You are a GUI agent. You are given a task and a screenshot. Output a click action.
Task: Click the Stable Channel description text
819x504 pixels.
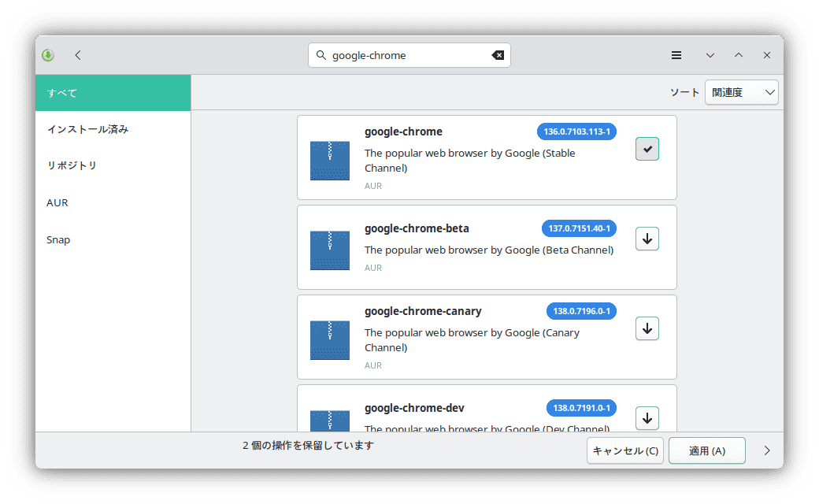click(x=469, y=161)
